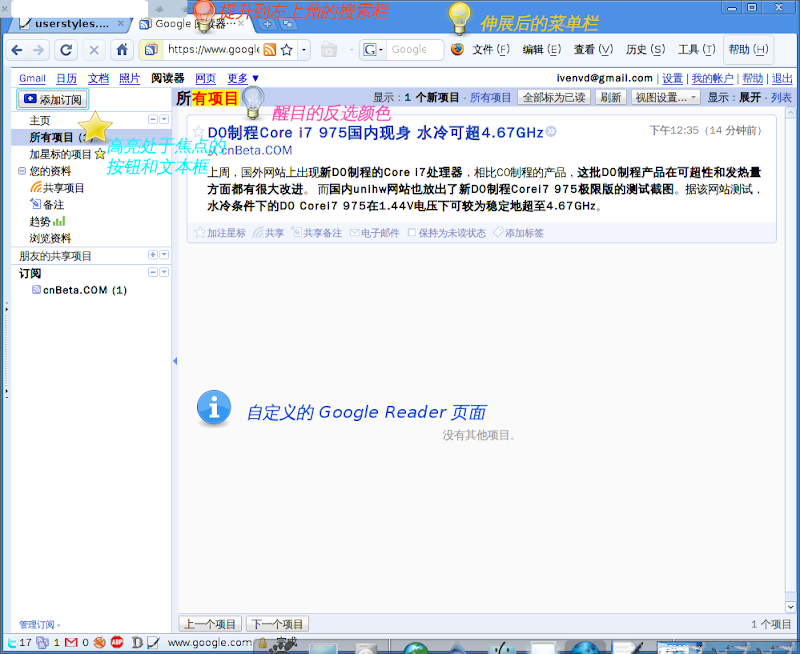Open 朋友的共享项目 options dropdown arrow
This screenshot has height=654, width=800.
tap(164, 255)
